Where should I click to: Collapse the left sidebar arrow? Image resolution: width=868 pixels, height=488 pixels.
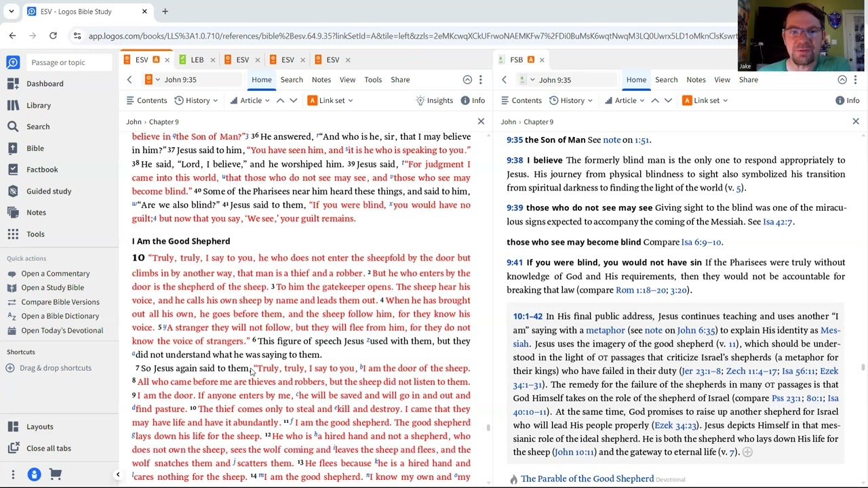point(117,474)
